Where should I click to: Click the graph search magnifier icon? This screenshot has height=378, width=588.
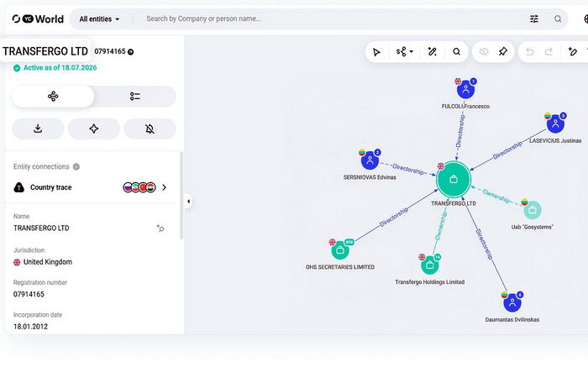[456, 52]
